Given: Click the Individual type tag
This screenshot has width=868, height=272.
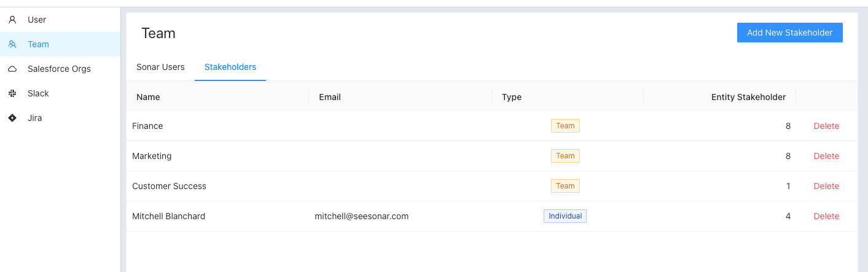Looking at the screenshot, I should [x=565, y=216].
